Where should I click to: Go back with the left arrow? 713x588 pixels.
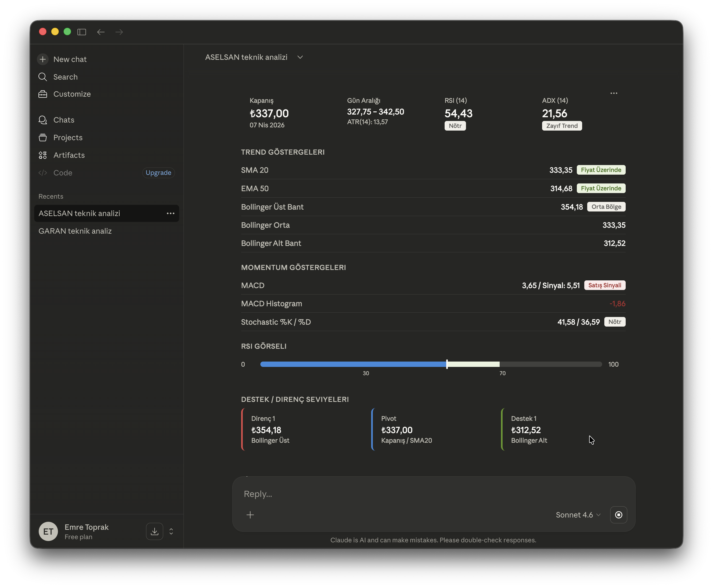101,32
